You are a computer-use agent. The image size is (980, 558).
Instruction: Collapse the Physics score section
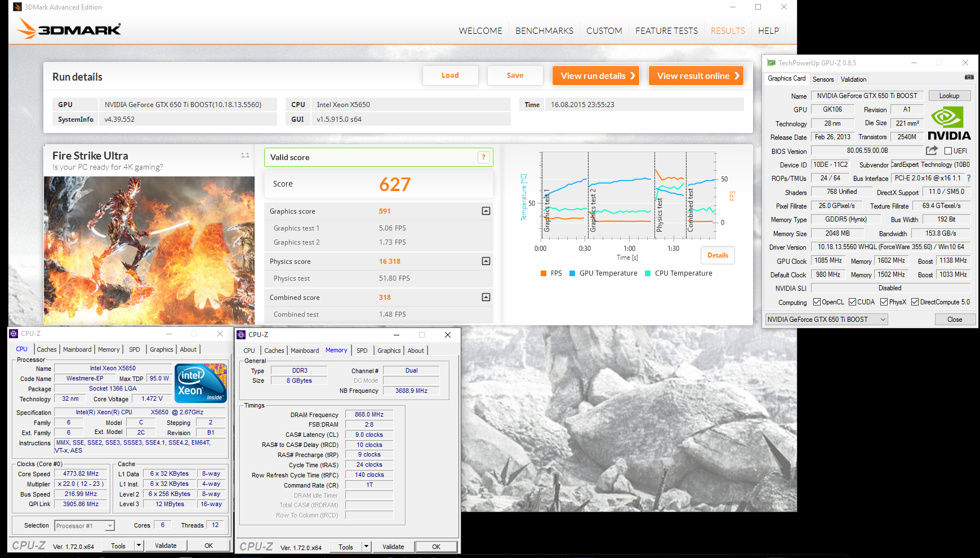pos(486,261)
